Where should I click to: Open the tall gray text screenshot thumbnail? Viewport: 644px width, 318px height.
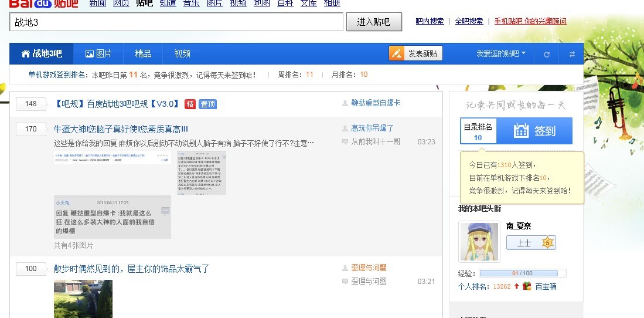201,172
